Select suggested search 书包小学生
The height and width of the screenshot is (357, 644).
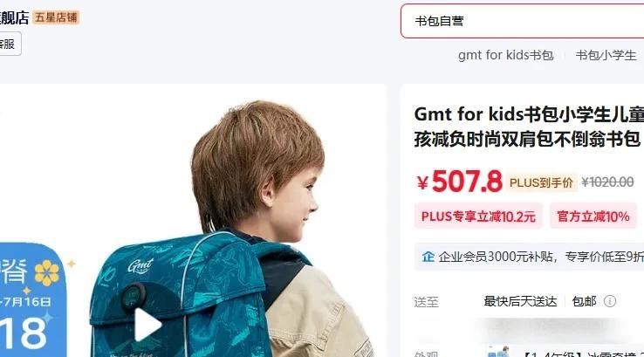(x=606, y=55)
